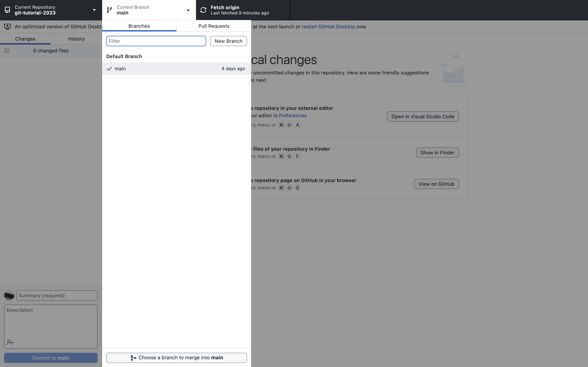Click the update download icon in the banner

pyautogui.click(x=7, y=27)
